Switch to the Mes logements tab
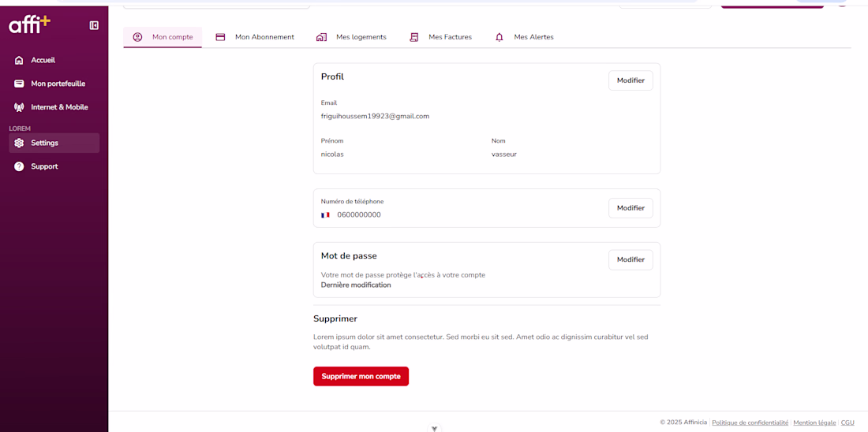Screen dimensions: 868x432 tap(351, 37)
